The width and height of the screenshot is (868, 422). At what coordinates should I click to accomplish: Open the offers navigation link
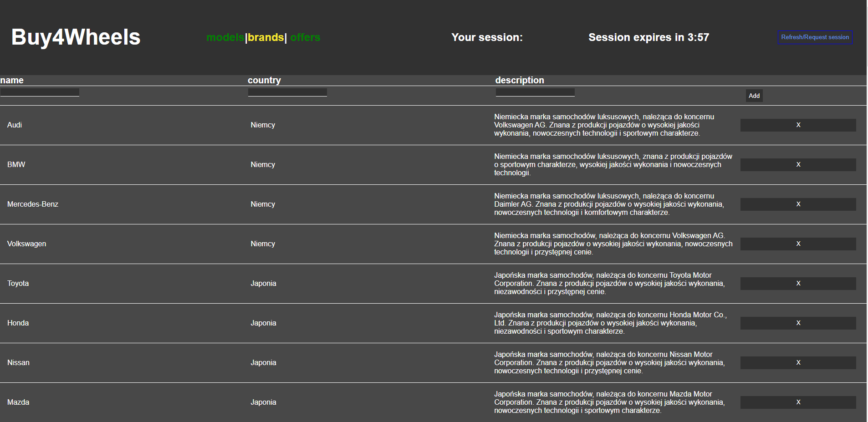pyautogui.click(x=305, y=37)
